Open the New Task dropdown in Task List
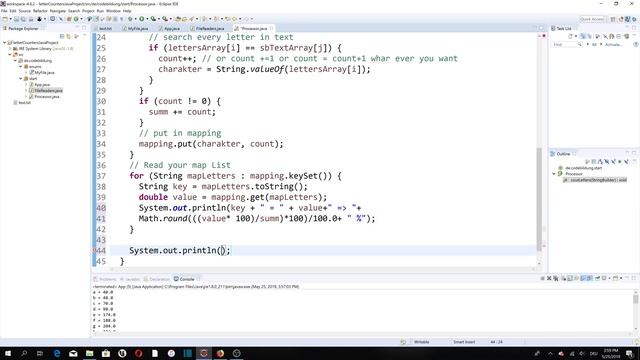Viewport: 640px width, 360px height. pos(576,36)
